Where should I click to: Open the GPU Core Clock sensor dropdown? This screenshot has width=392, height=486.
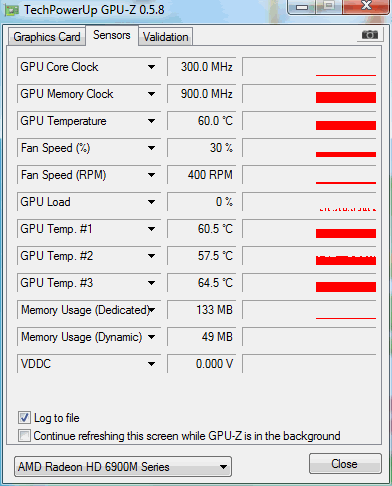coord(151,67)
